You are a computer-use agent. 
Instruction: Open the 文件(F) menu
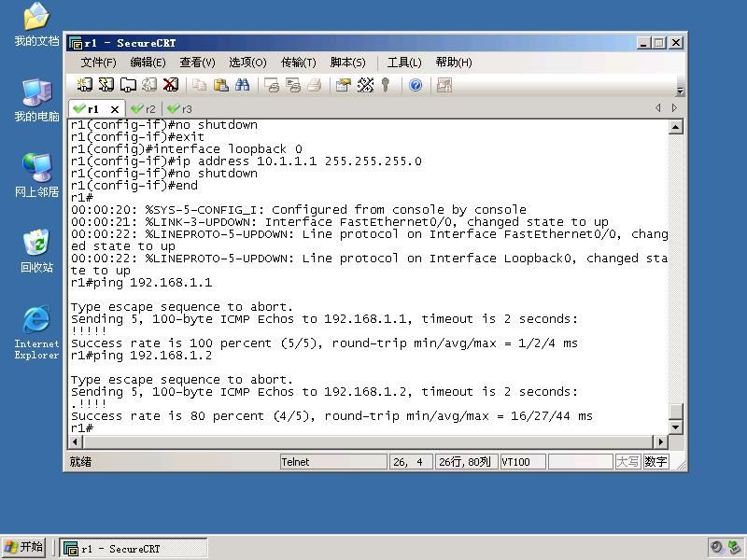(x=98, y=63)
